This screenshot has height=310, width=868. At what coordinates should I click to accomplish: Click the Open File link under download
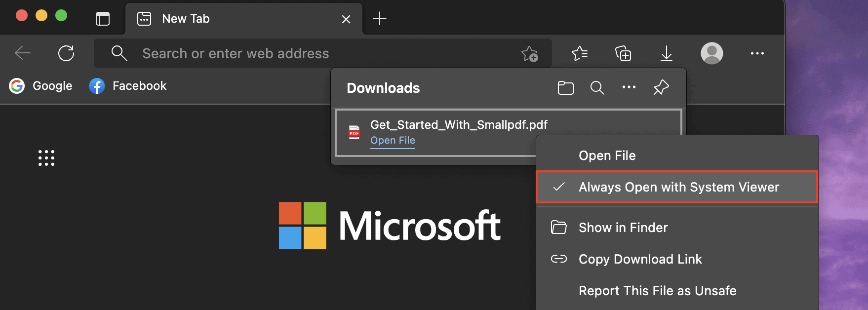(393, 140)
